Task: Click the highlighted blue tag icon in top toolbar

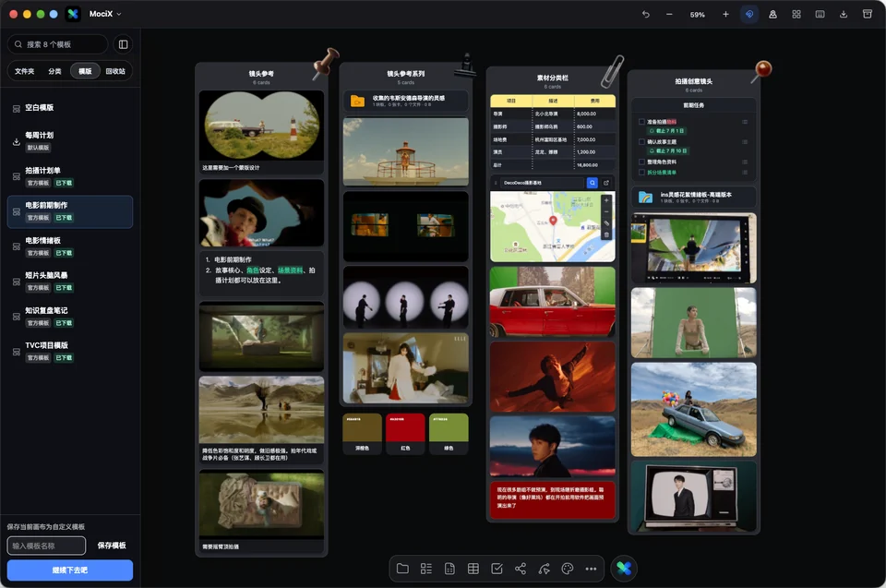Action: 749,14
